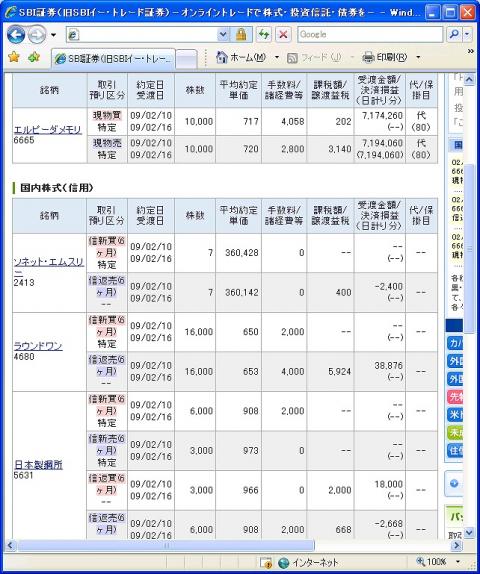This screenshot has height=574, width=480.
Task: Click the ホーム home toolbar button
Action: click(241, 57)
